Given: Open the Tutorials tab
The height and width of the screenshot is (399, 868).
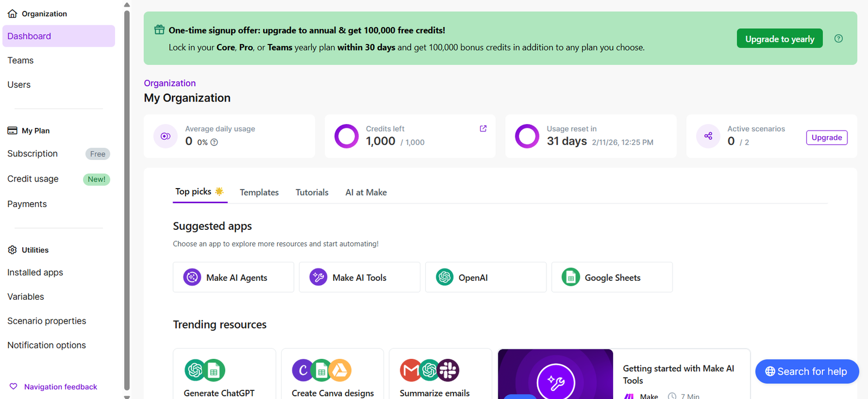Looking at the screenshot, I should tap(312, 192).
